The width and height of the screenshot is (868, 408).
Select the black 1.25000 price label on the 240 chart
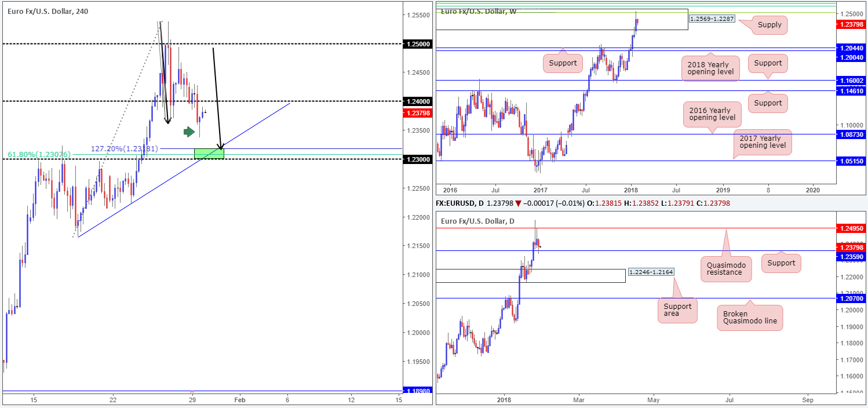tap(418, 43)
